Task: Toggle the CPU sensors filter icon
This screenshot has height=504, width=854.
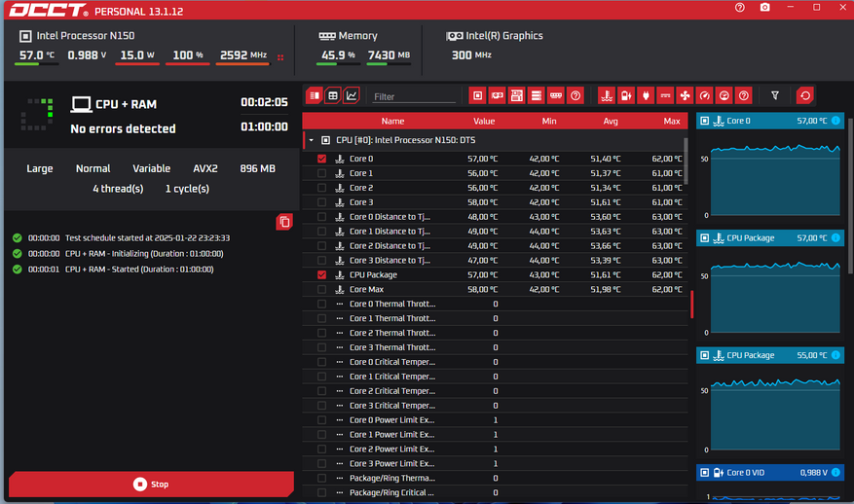Action: [x=478, y=95]
